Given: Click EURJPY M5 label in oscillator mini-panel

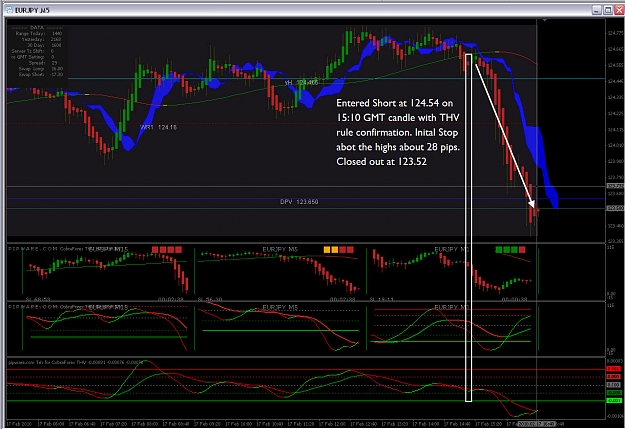Looking at the screenshot, I should coord(280,307).
